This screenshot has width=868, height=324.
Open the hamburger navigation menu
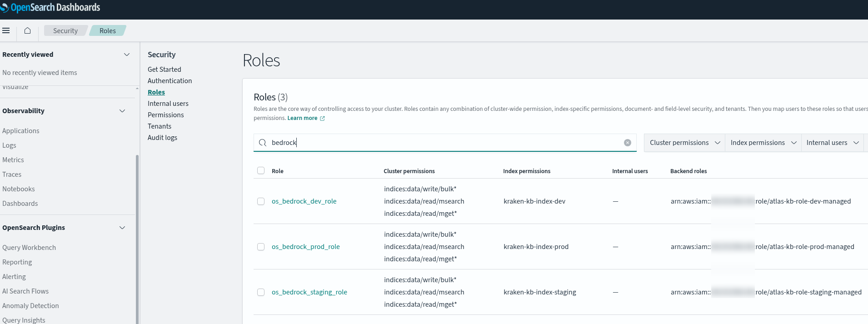click(x=6, y=30)
